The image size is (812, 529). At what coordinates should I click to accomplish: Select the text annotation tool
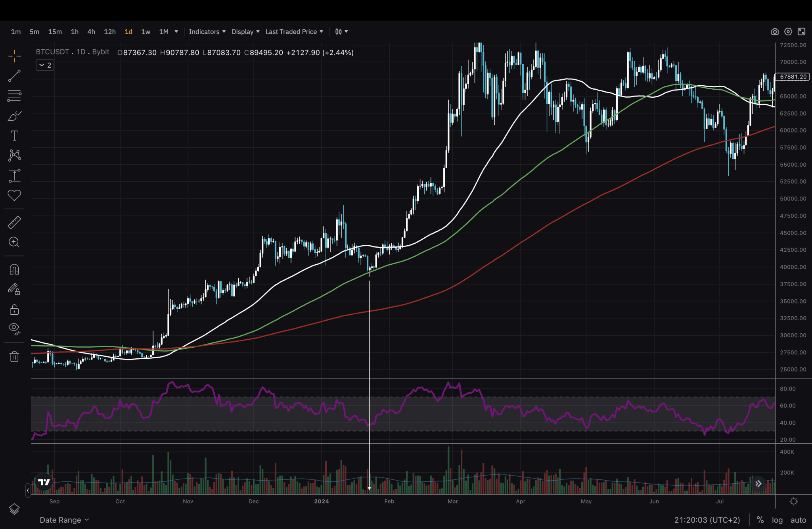[x=14, y=136]
